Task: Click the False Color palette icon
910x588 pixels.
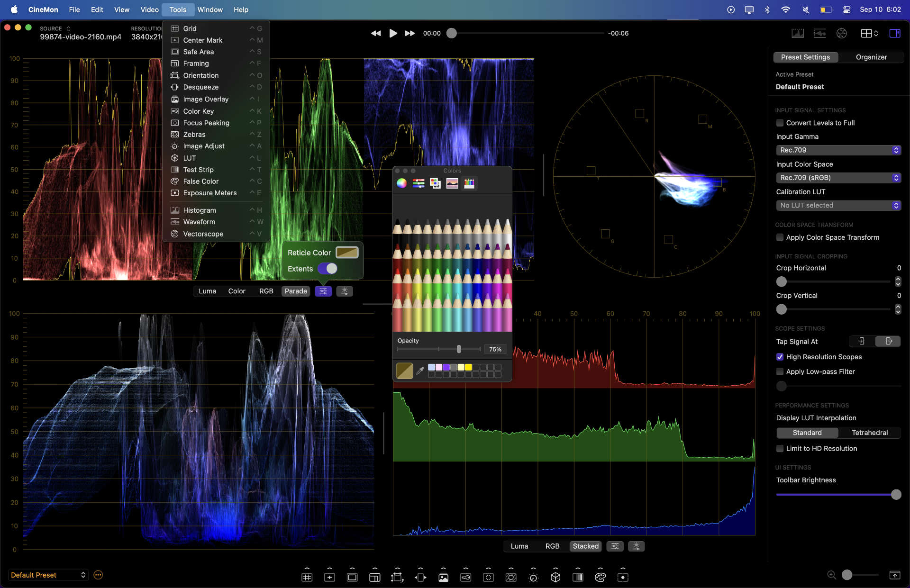Action: click(x=600, y=577)
